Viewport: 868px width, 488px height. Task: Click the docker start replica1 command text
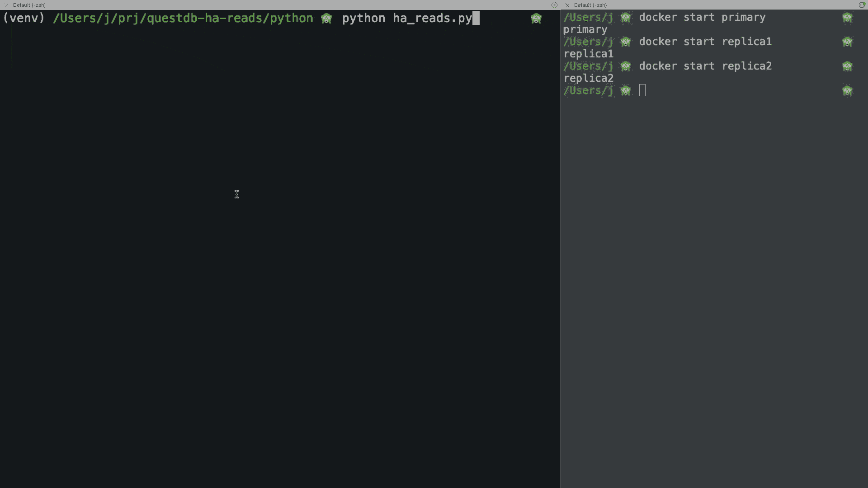coord(705,42)
